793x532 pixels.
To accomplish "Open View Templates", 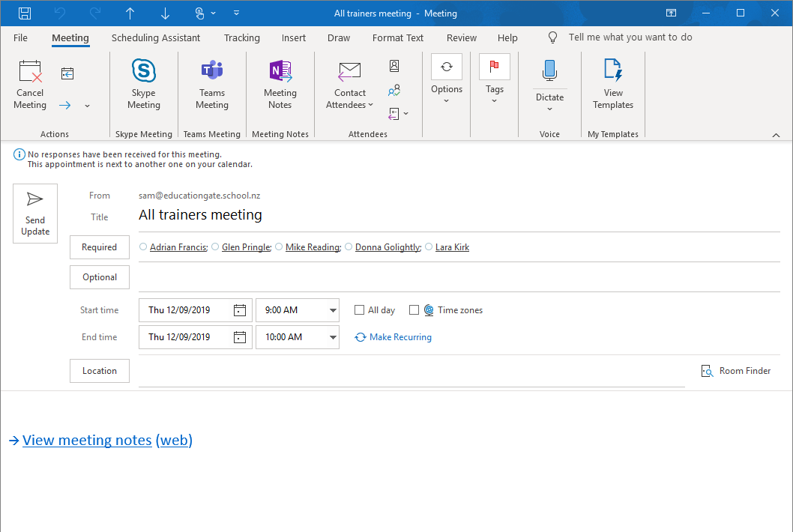I will (612, 82).
